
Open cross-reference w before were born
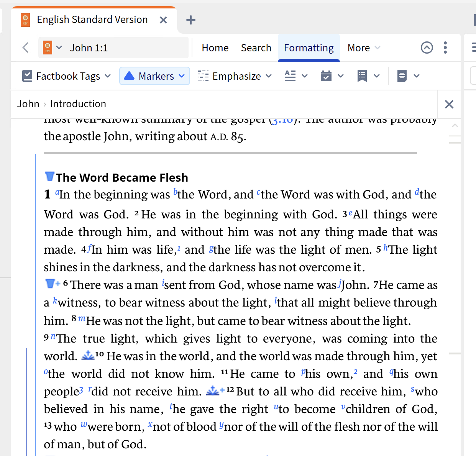click(84, 425)
